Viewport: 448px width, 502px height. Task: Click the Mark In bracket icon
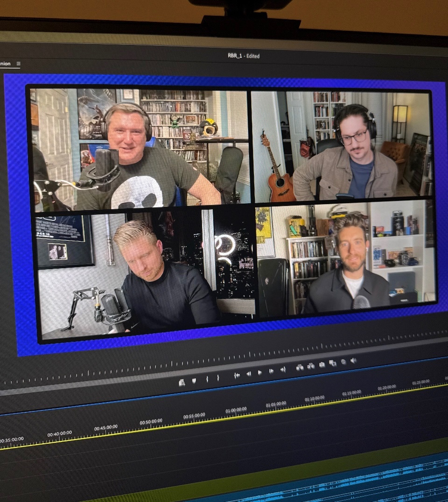tap(207, 379)
